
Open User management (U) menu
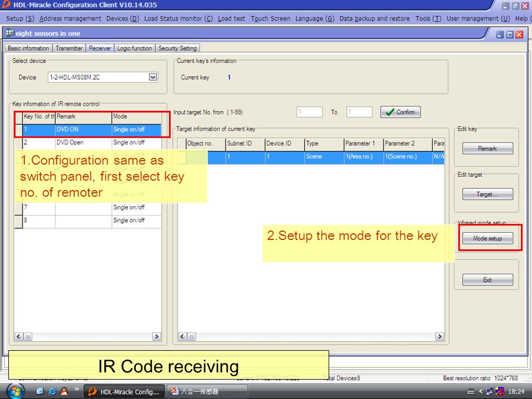[x=478, y=19]
